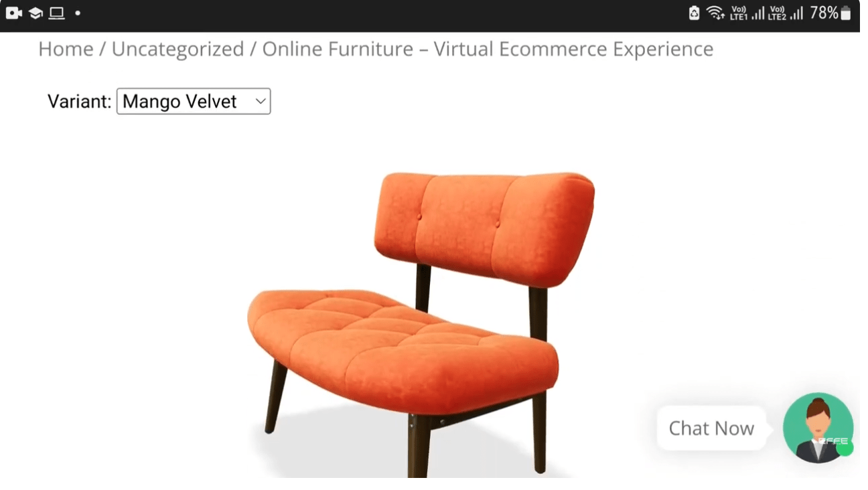Open the chat assistant avatar icon
The width and height of the screenshot is (868, 490).
click(x=818, y=428)
